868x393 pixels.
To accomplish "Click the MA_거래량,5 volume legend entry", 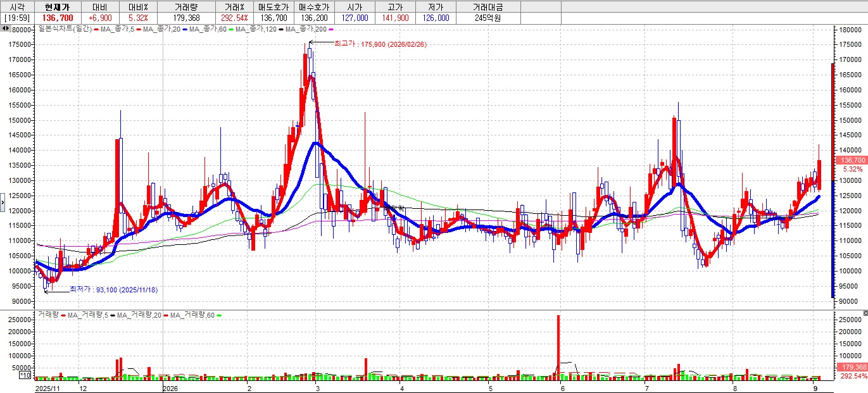I will 87,315.
